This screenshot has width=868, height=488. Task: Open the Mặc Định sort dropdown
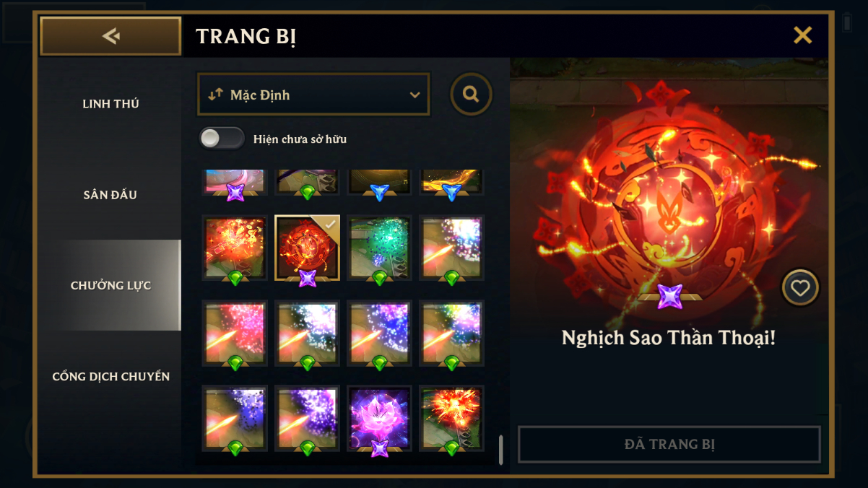coord(313,95)
